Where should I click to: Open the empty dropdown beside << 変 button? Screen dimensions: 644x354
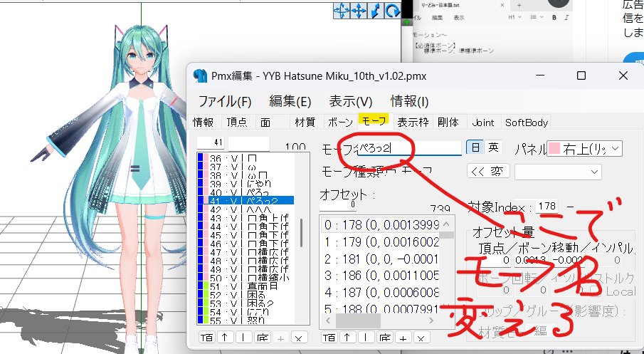558,172
